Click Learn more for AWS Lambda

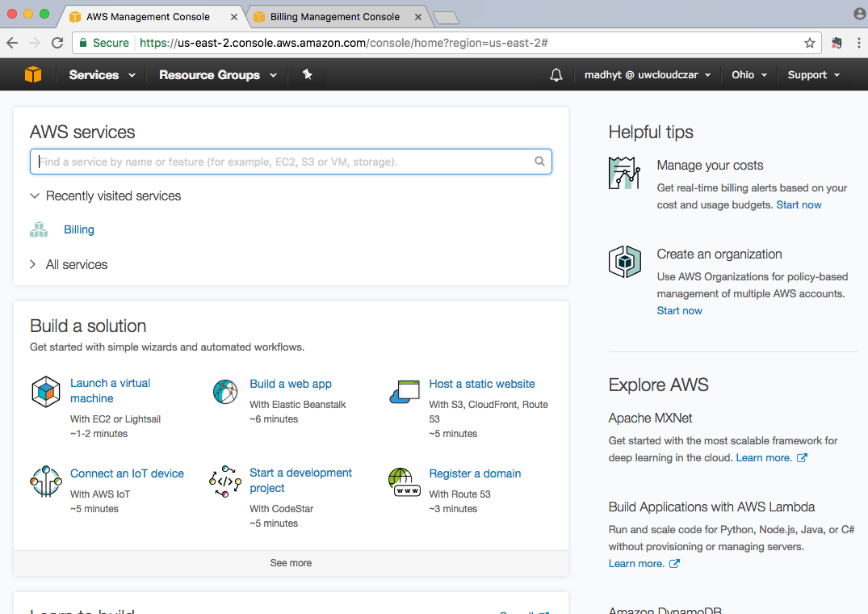tap(636, 564)
